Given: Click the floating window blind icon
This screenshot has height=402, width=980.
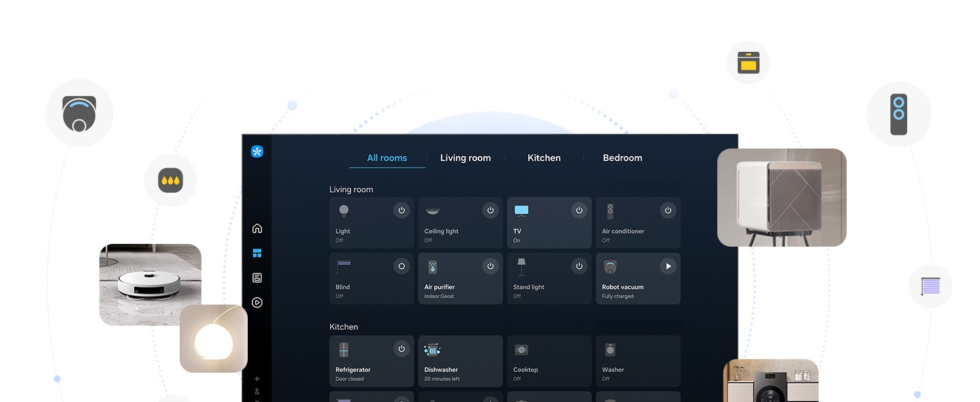Looking at the screenshot, I should click(x=930, y=286).
